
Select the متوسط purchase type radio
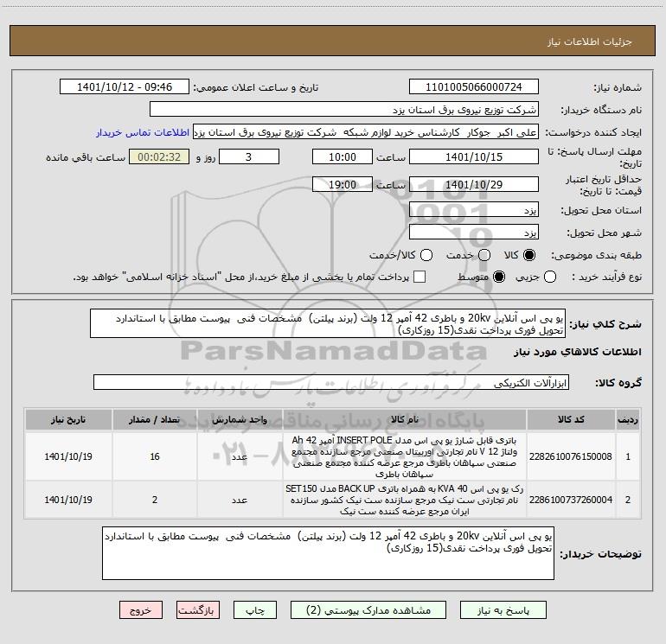tap(499, 277)
